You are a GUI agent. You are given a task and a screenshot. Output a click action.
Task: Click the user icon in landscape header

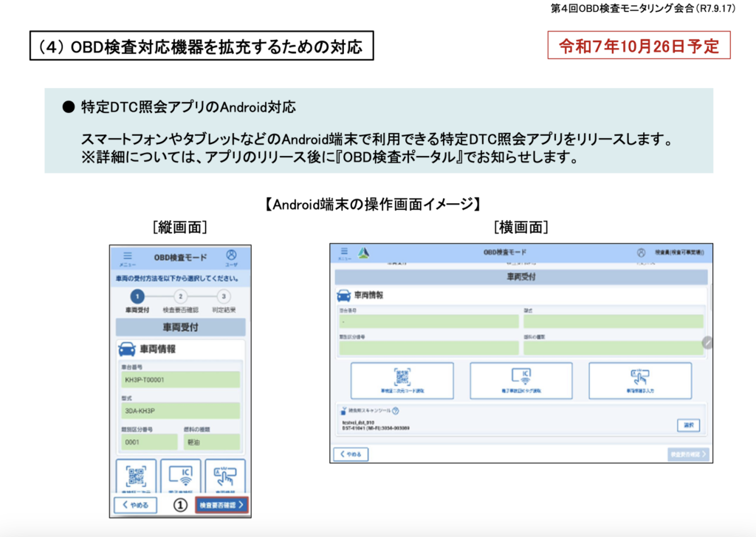[x=642, y=253]
